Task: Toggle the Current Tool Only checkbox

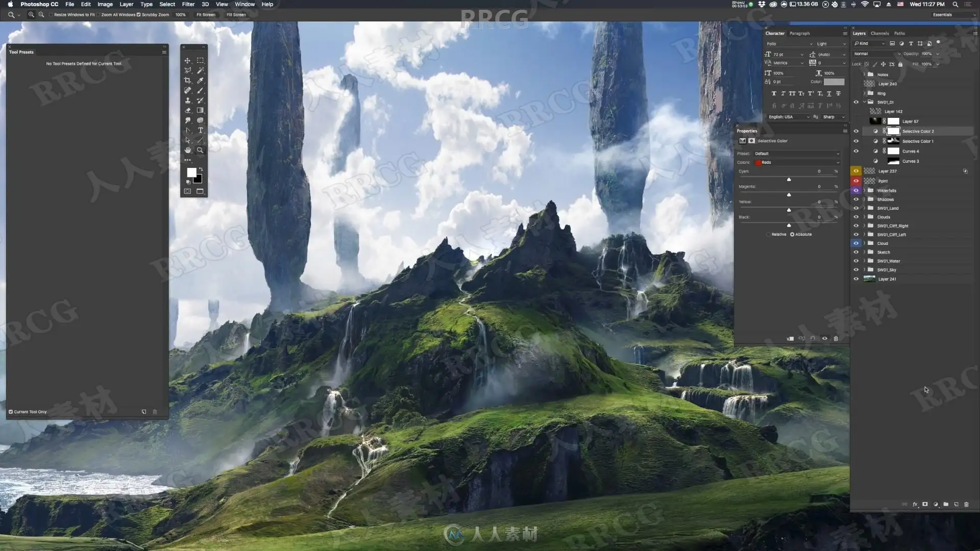Action: 11,412
